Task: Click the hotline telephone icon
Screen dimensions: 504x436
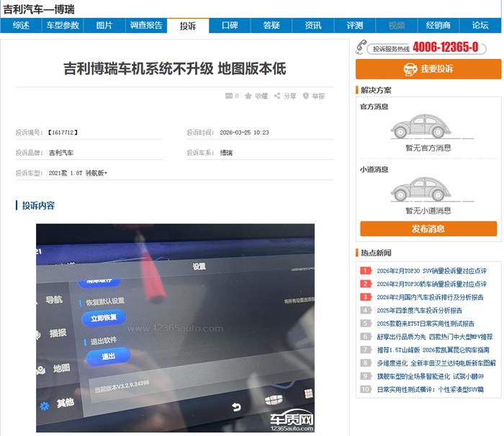Action: (x=361, y=47)
